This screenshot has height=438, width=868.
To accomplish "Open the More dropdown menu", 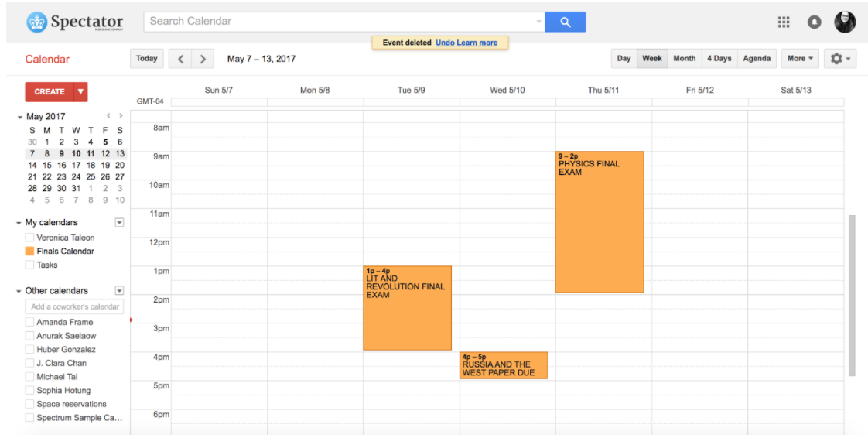I will coord(800,59).
